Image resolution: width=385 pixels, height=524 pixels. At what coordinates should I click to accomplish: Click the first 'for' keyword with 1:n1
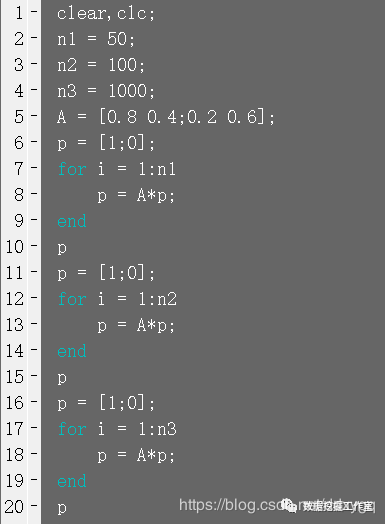72,169
